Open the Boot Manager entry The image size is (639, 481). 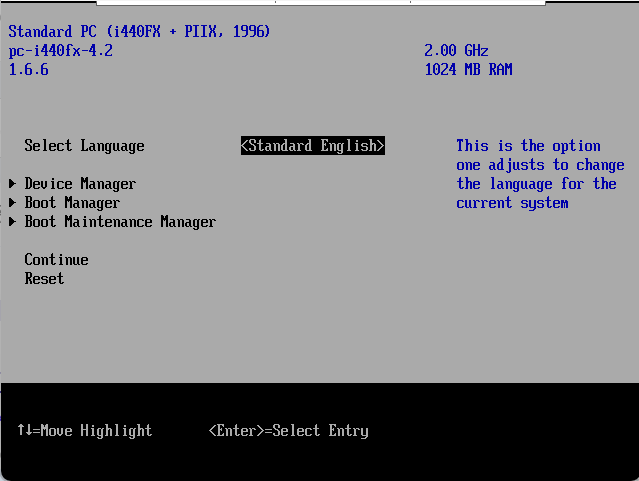72,203
